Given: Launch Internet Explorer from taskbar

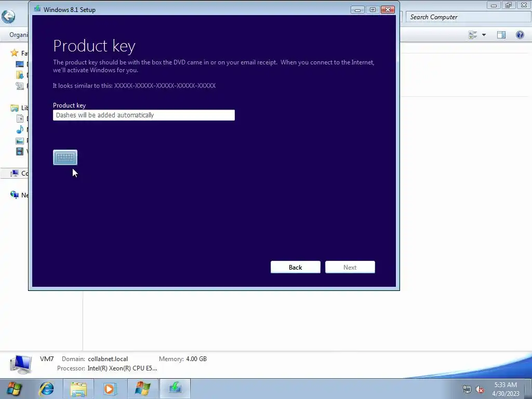Looking at the screenshot, I should pyautogui.click(x=46, y=389).
